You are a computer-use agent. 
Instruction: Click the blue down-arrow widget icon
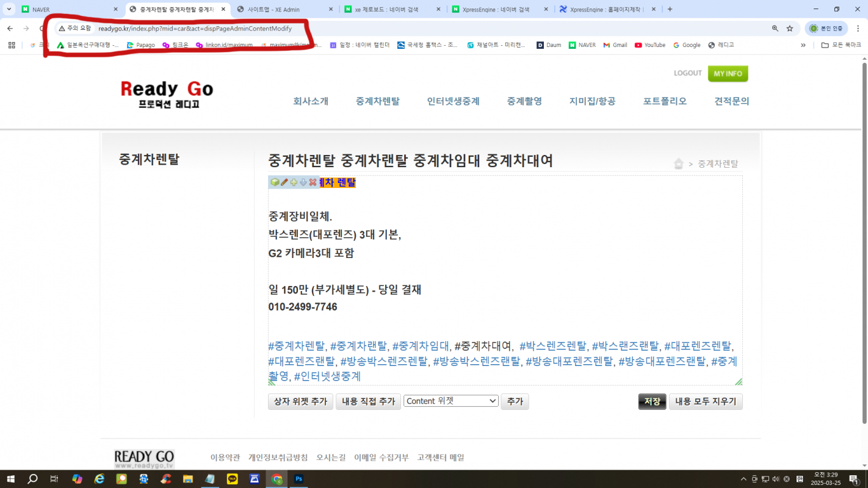[303, 182]
